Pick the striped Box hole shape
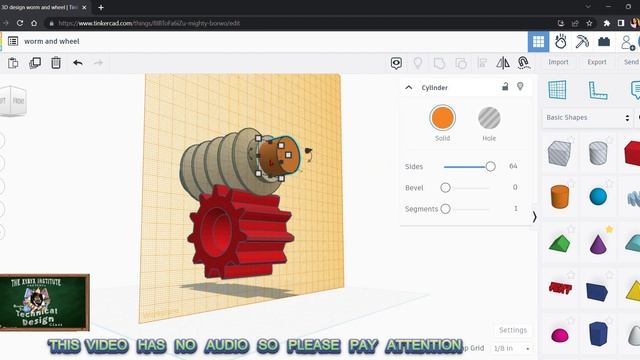 (559, 153)
